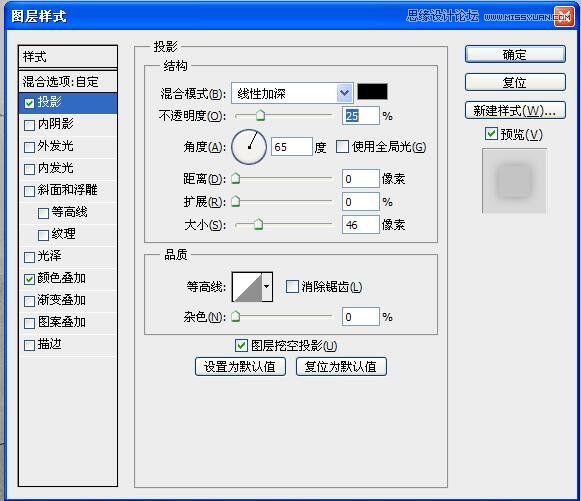Enable the 斜面和浮雕 checkbox
Image resolution: width=581 pixels, height=501 pixels.
click(x=29, y=191)
